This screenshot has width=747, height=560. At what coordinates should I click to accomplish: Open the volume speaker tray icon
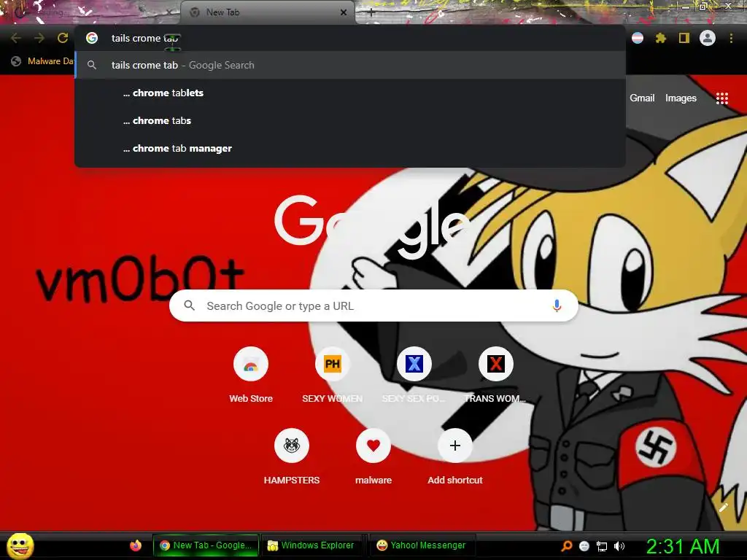(619, 546)
